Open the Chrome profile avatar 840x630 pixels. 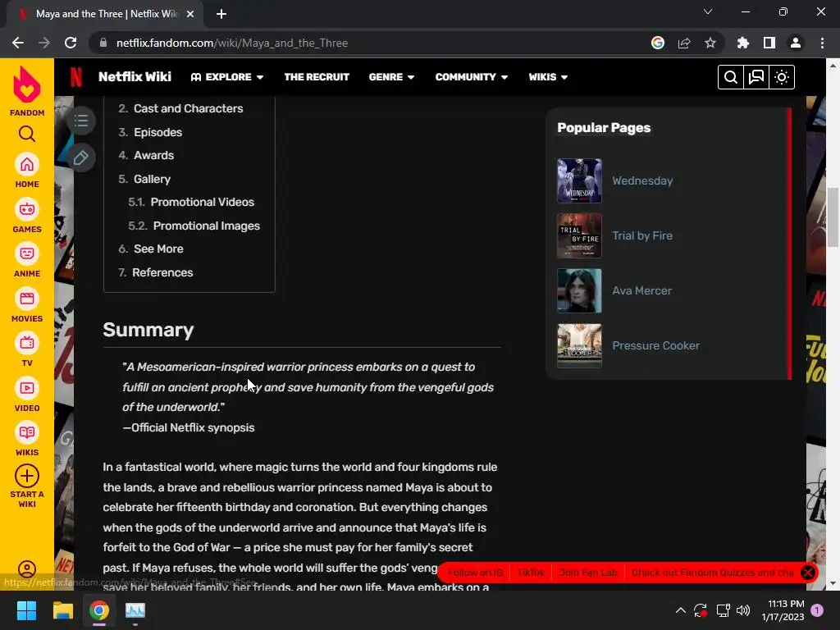coord(796,43)
